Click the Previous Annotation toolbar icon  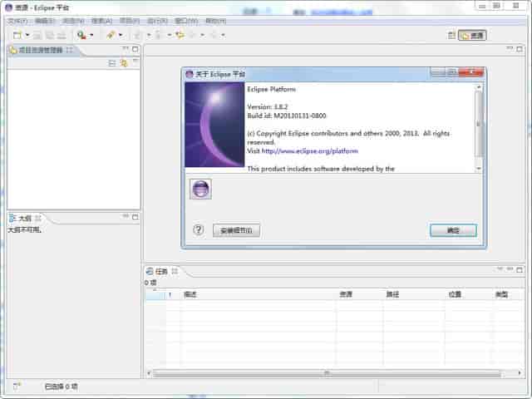[158, 35]
